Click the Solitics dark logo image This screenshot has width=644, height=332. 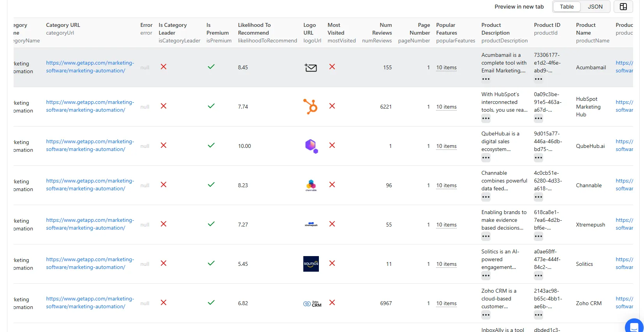pos(311,264)
